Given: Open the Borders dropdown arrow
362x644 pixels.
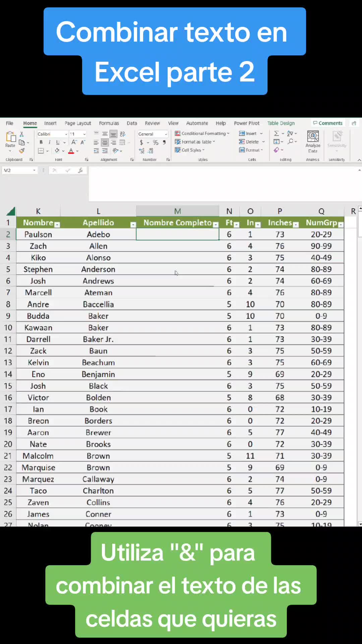Looking at the screenshot, I should tap(47, 151).
